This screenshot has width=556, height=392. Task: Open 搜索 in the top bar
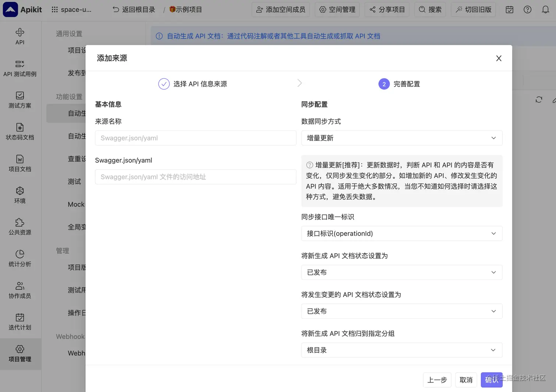pyautogui.click(x=430, y=10)
